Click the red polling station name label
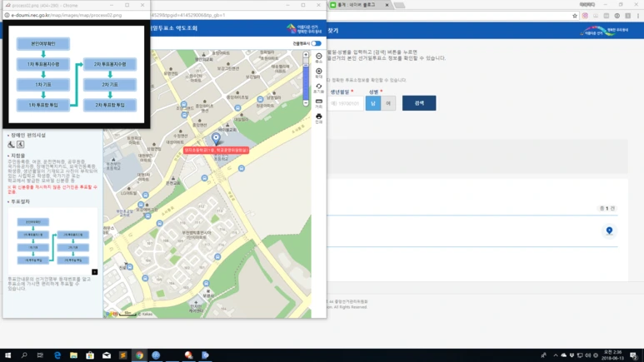The image size is (644, 362). pos(216,151)
